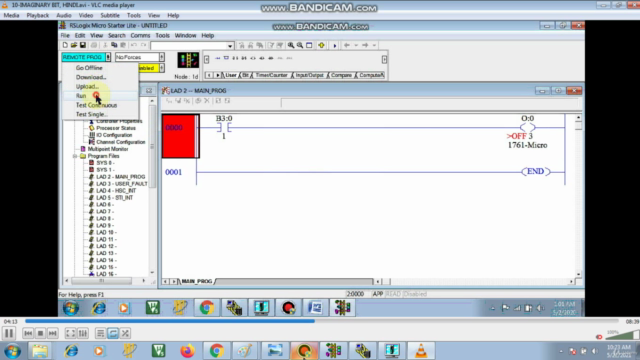Viewport: 640px width, 360px height.
Task: Click the RSLogix New file icon
Action: pos(65,45)
